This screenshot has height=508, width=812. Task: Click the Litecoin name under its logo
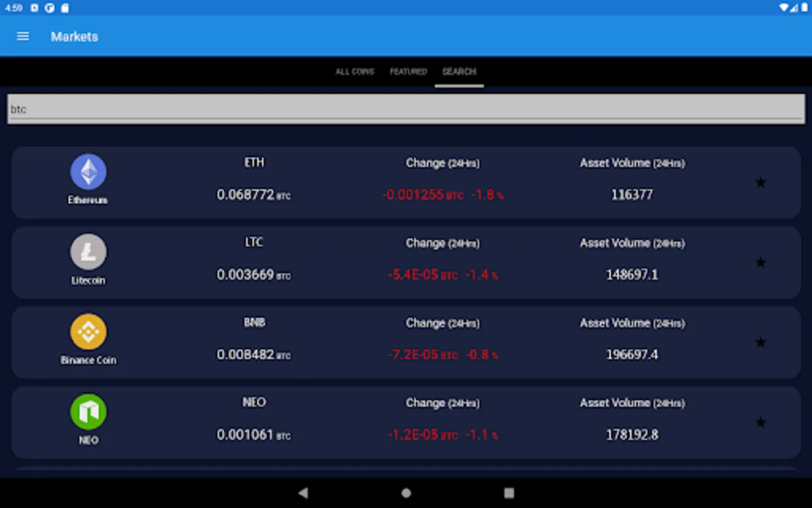[88, 281]
